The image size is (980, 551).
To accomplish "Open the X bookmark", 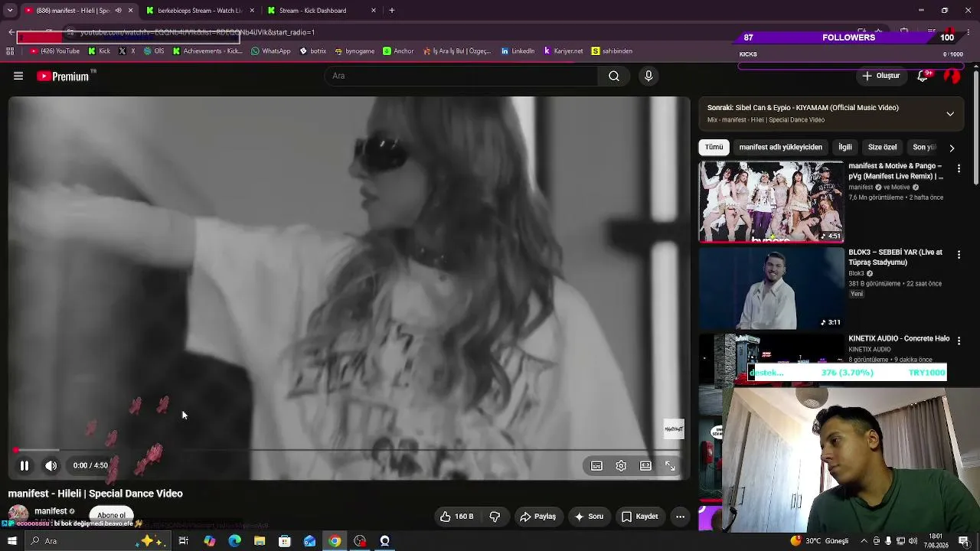I will [x=127, y=51].
